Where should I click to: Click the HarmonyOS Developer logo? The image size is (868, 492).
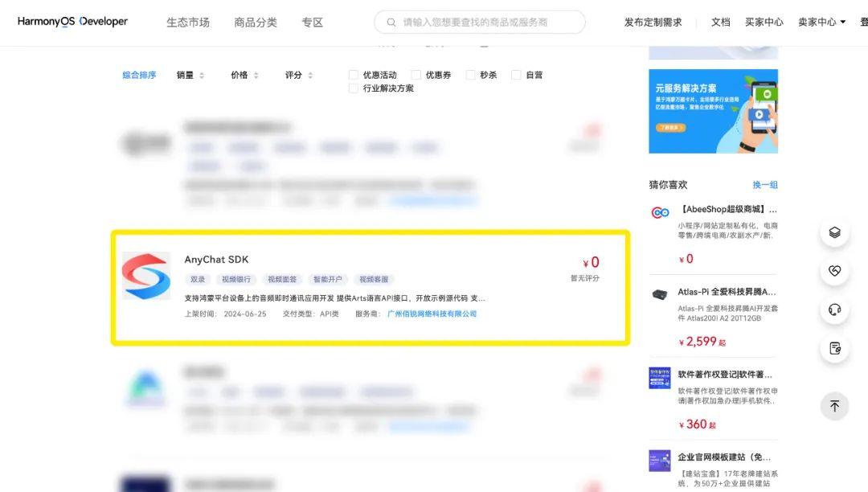pos(72,22)
